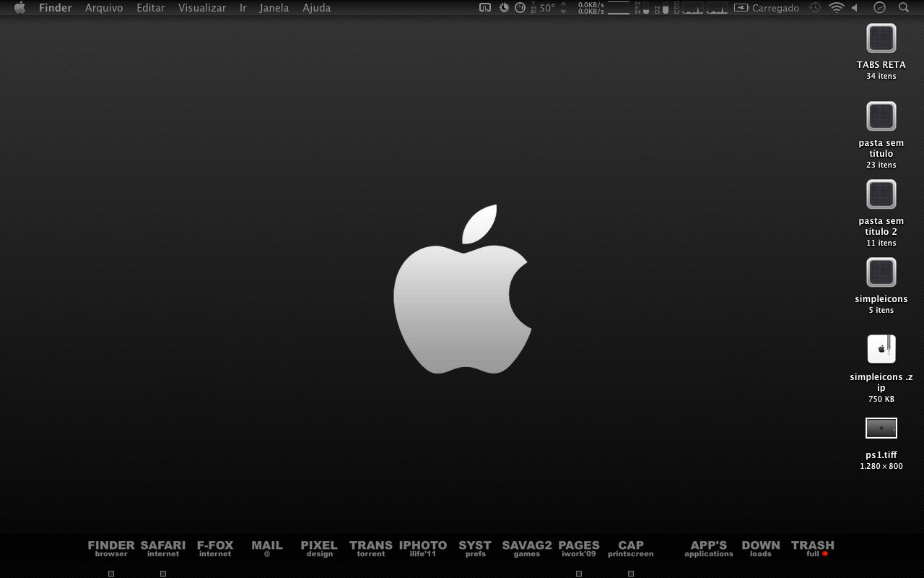Viewport: 924px width, 578px height.
Task: Open TRANS torrent app in dock
Action: [371, 548]
